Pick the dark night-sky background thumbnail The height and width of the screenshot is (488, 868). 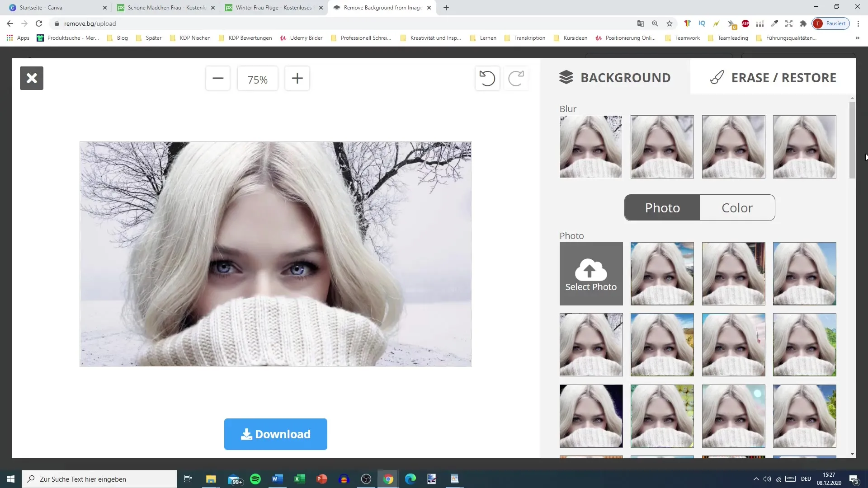coord(591,416)
